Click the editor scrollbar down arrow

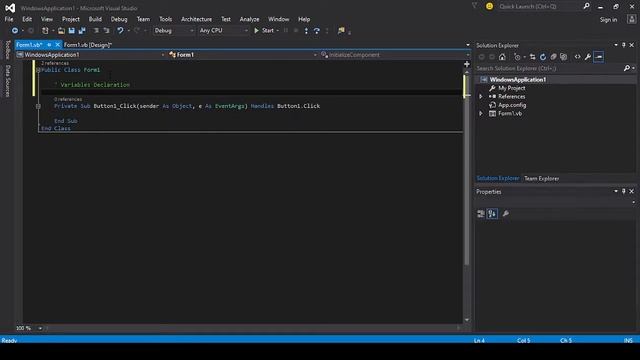(x=467, y=320)
